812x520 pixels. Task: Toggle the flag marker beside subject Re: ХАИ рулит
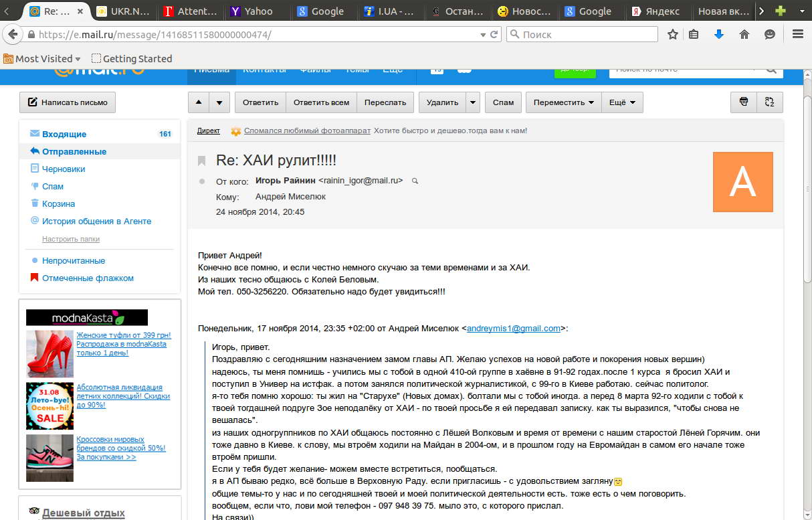click(201, 159)
